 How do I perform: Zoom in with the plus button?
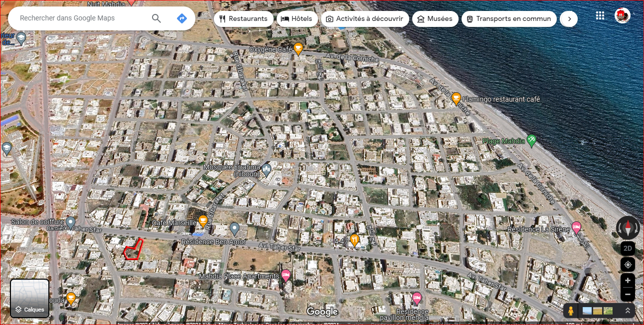628,280
